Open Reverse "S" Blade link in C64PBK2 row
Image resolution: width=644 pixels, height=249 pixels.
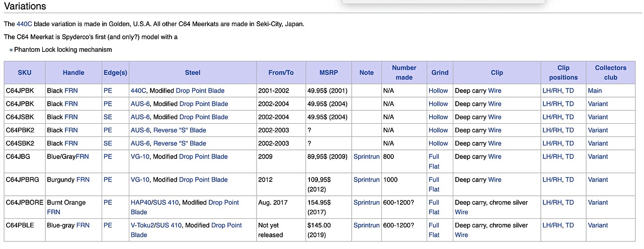[180, 130]
